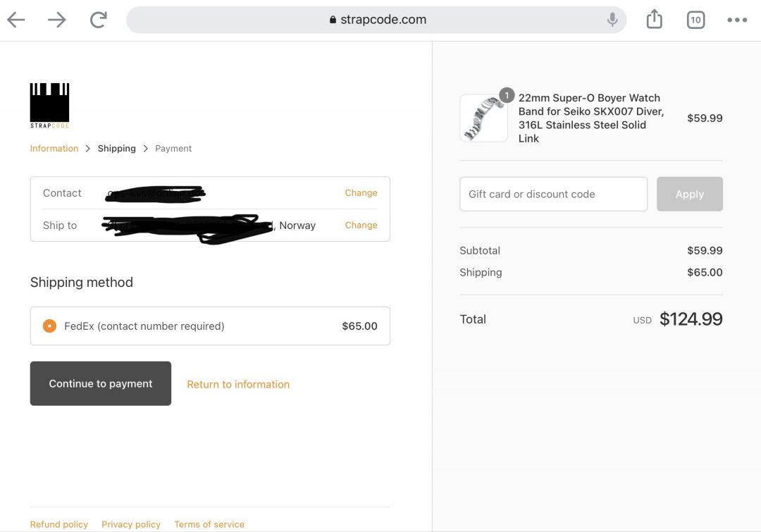Select the FedEx shipping radio button
Image resolution: width=761 pixels, height=532 pixels.
pos(49,326)
